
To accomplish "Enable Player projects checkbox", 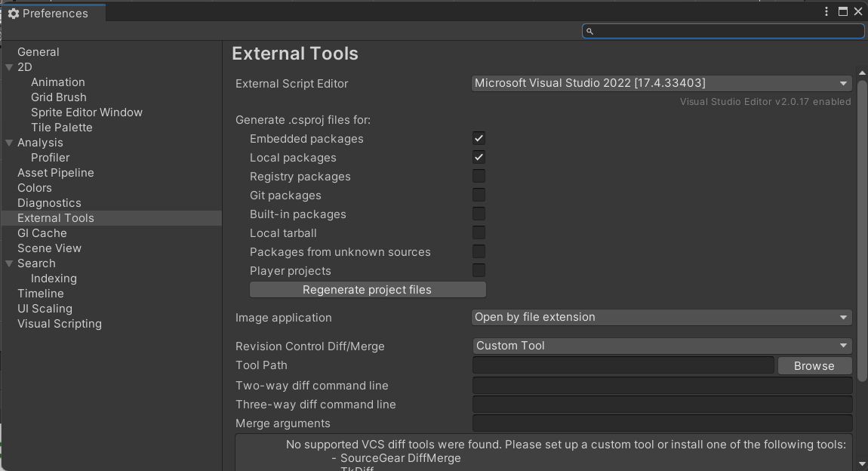I will click(479, 270).
